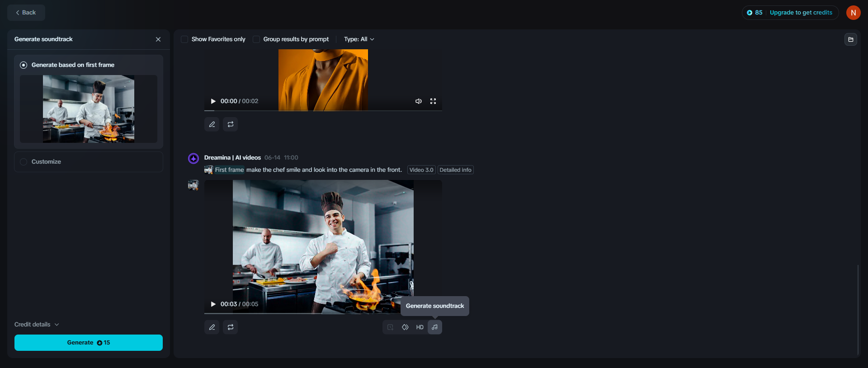Click the Generate button costing 15 credits
The height and width of the screenshot is (368, 868).
click(x=89, y=343)
